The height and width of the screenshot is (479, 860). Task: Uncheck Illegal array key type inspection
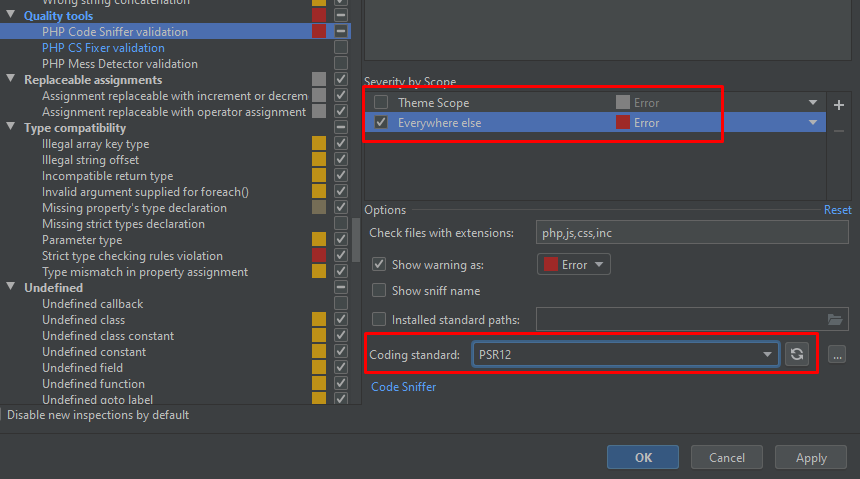[341, 143]
